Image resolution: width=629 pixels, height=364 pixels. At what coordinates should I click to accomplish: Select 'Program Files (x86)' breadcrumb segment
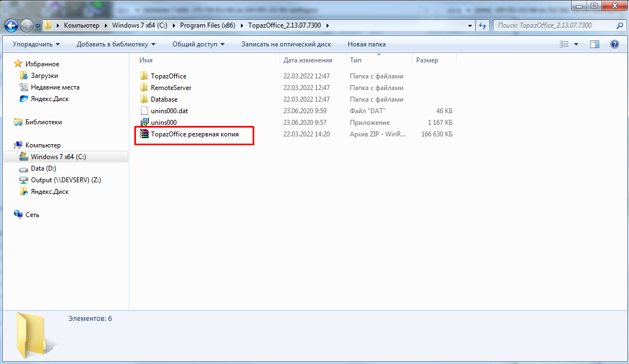[207, 25]
